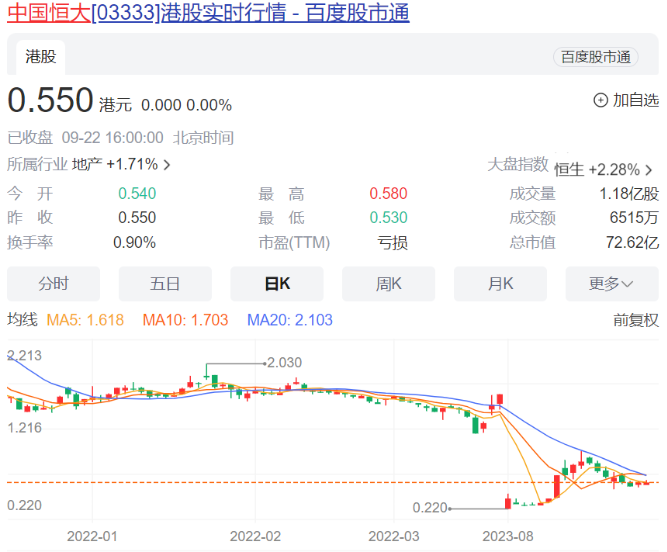Screen dimensions: 667x552
Task: Click the 前复权 adjustment option
Action: point(636,320)
